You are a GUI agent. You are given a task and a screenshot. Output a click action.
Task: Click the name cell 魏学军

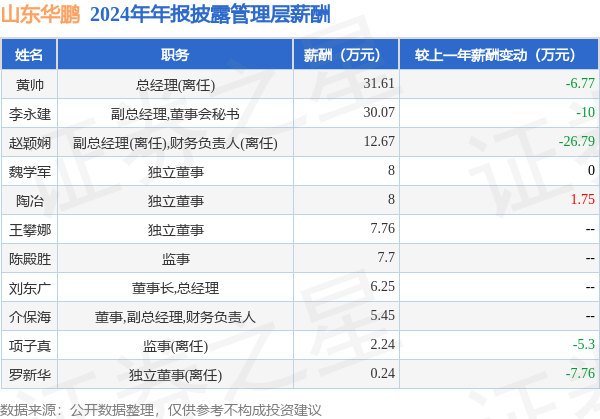(29, 172)
